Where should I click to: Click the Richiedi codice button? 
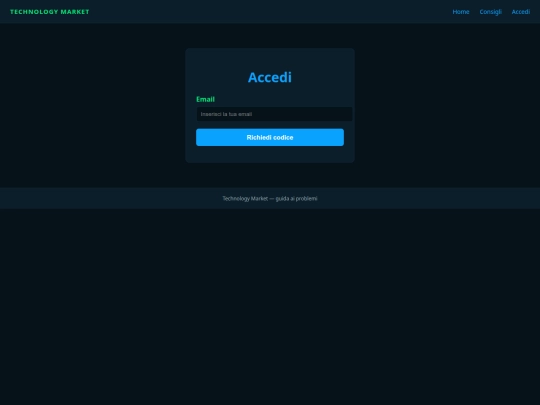click(x=270, y=137)
